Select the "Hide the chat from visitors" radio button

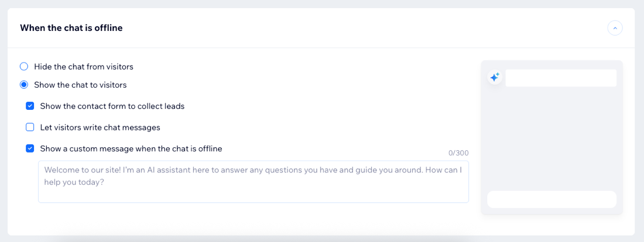click(x=24, y=67)
